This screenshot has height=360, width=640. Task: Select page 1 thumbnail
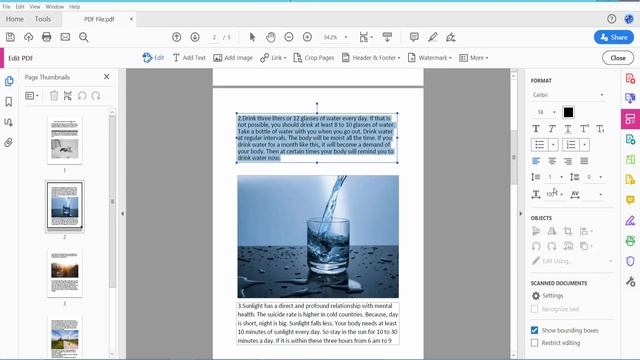[64, 140]
